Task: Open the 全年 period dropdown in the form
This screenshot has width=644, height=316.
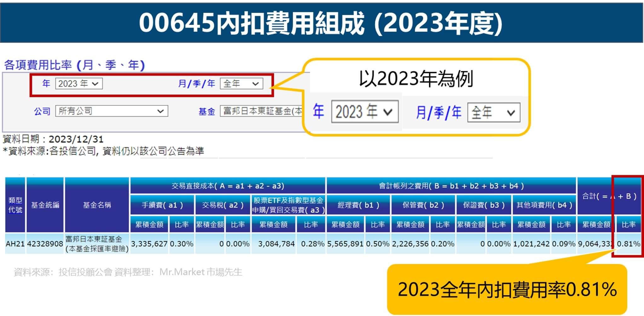Action: 241,84
